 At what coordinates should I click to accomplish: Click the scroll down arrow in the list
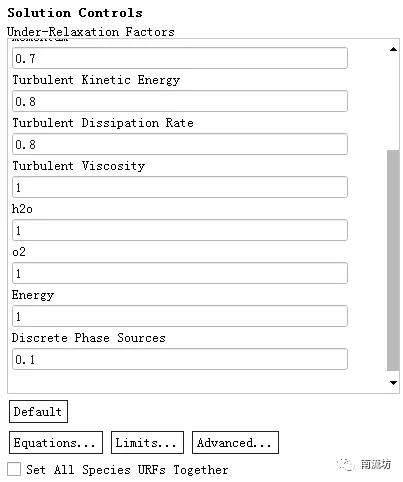pos(393,383)
